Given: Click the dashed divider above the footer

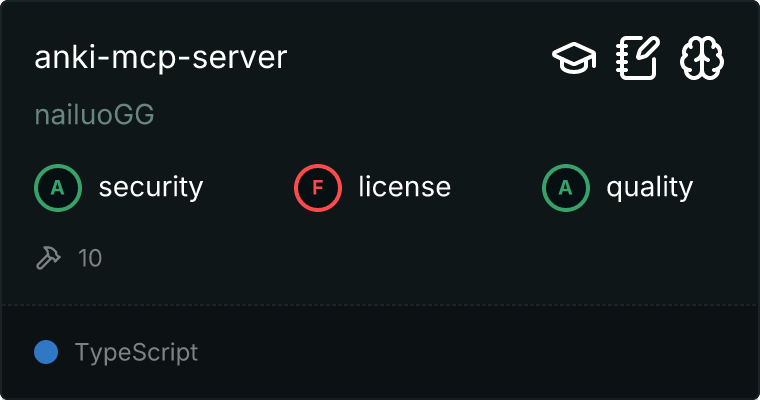Looking at the screenshot, I should click(x=380, y=305).
